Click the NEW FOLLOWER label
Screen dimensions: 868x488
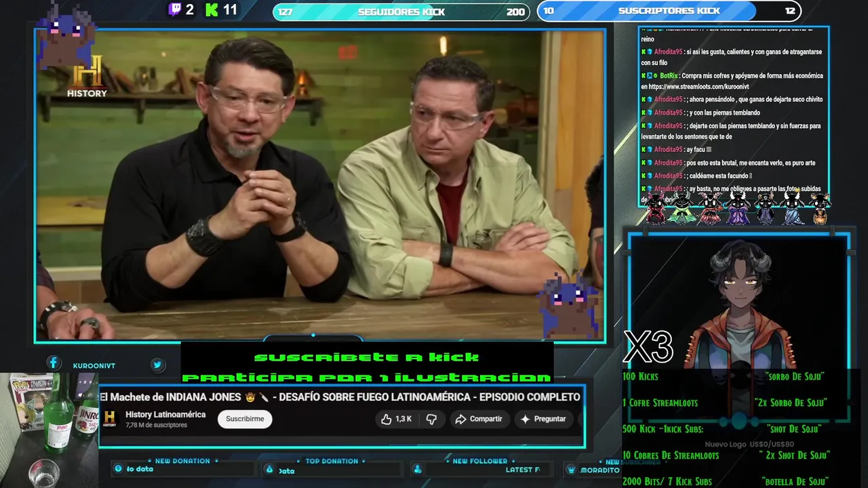tap(480, 461)
